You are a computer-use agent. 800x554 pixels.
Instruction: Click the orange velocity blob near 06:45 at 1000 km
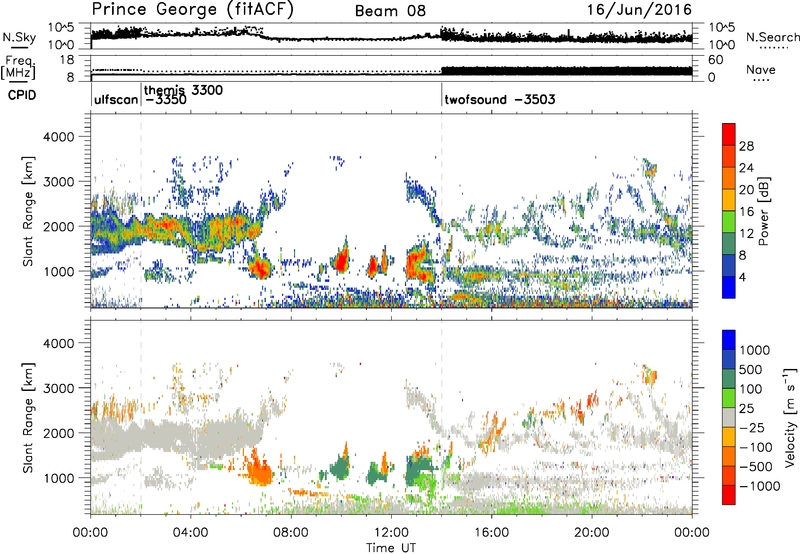[x=259, y=471]
